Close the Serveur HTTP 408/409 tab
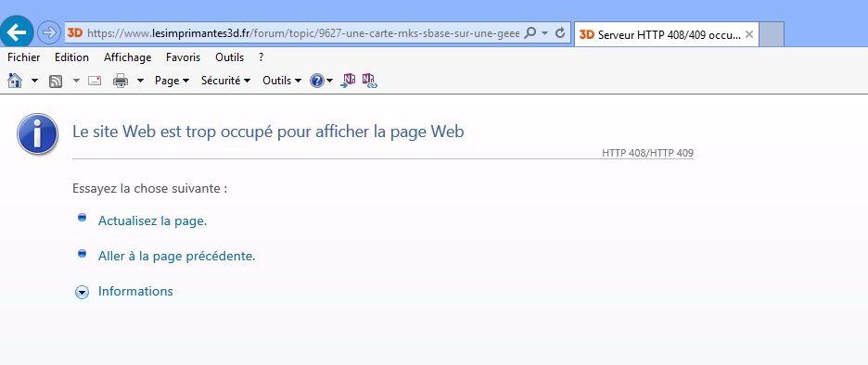Image resolution: width=868 pixels, height=365 pixels. click(749, 34)
